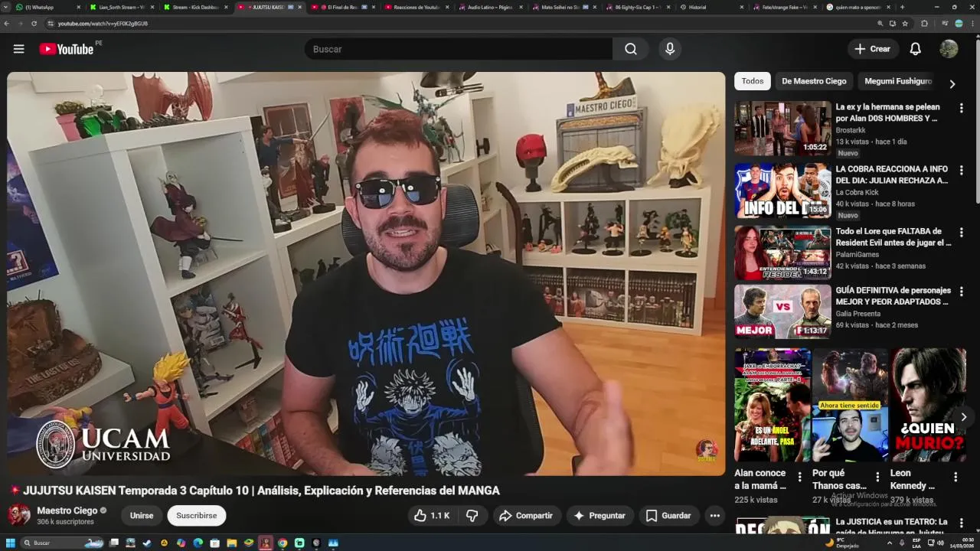Open options for "Alan conoce a la mamá" short
The image size is (980, 551).
(x=800, y=477)
